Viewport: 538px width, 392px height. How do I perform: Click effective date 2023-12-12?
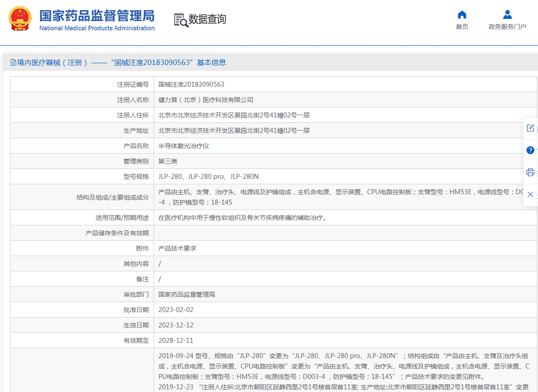[176, 325]
